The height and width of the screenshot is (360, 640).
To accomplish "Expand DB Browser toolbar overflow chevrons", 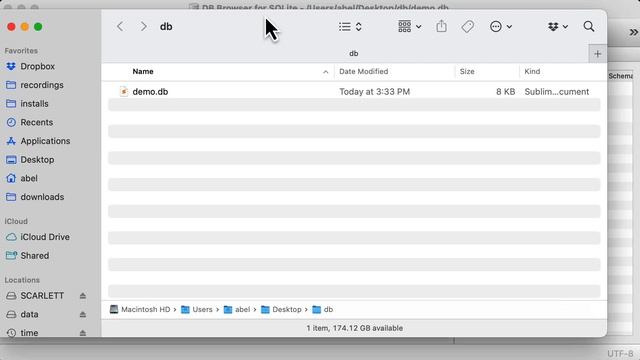I will (x=633, y=32).
